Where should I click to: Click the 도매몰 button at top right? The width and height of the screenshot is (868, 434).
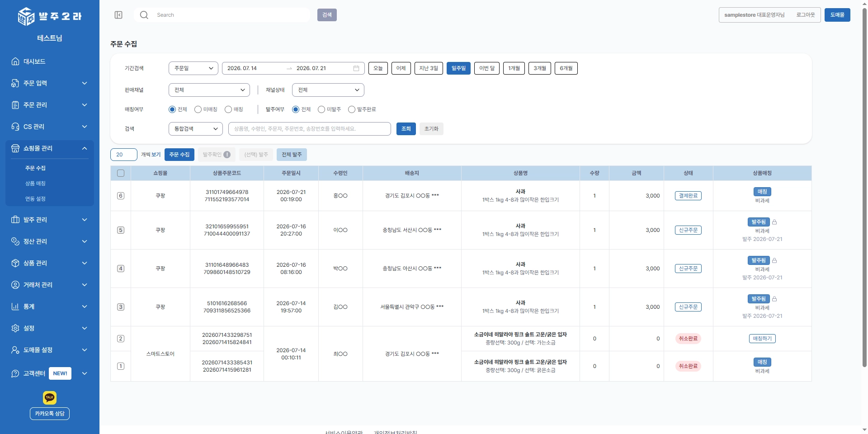point(837,15)
